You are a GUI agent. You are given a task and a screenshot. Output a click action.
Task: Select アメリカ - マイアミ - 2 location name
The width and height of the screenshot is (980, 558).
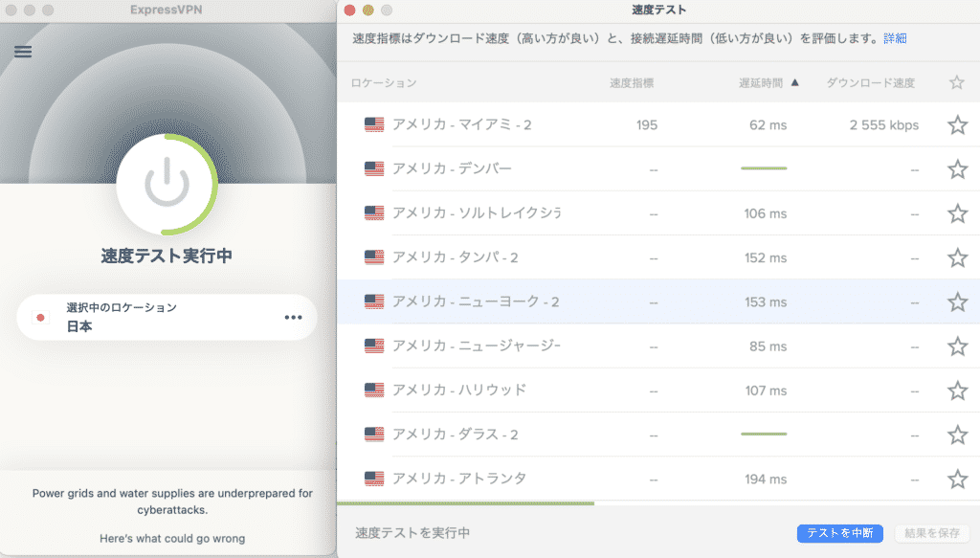[x=462, y=125]
